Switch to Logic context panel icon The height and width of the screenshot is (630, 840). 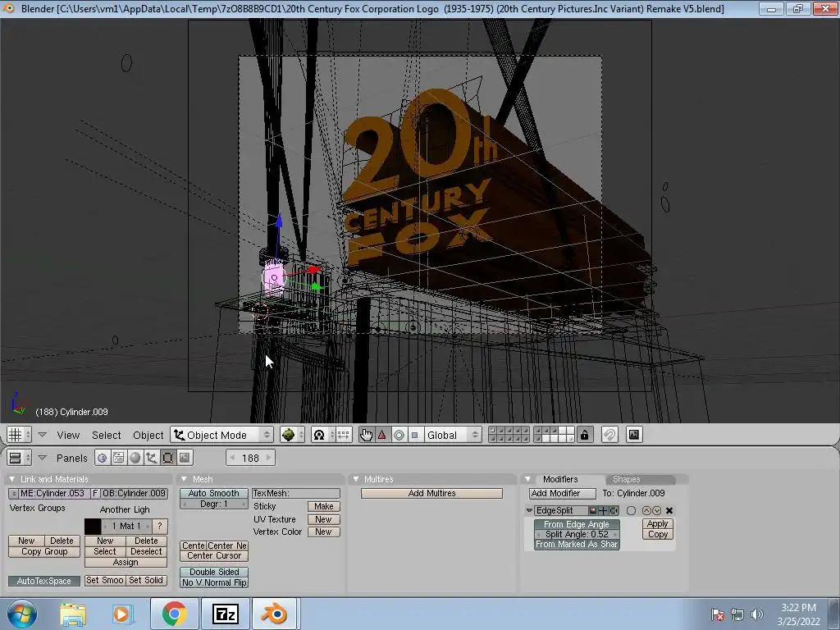pos(103,458)
